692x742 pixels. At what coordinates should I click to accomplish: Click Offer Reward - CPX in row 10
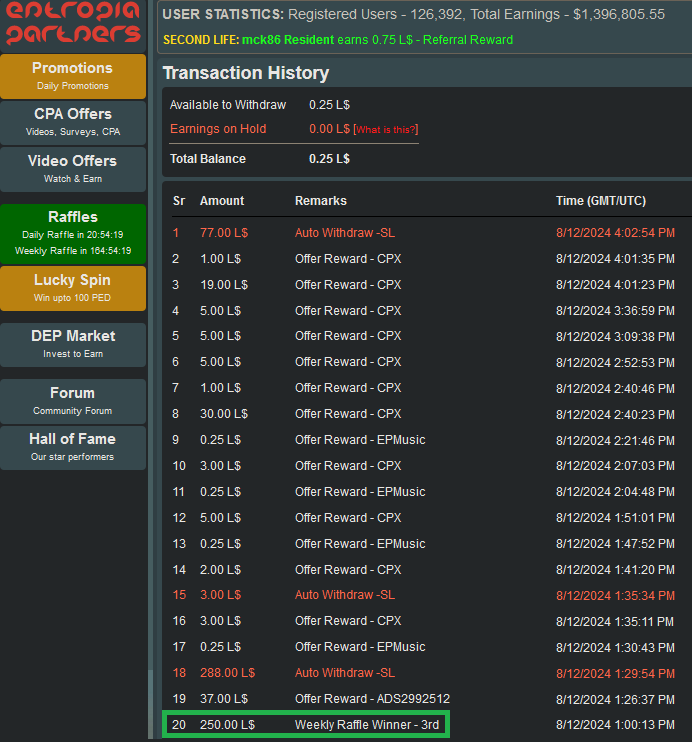click(348, 466)
